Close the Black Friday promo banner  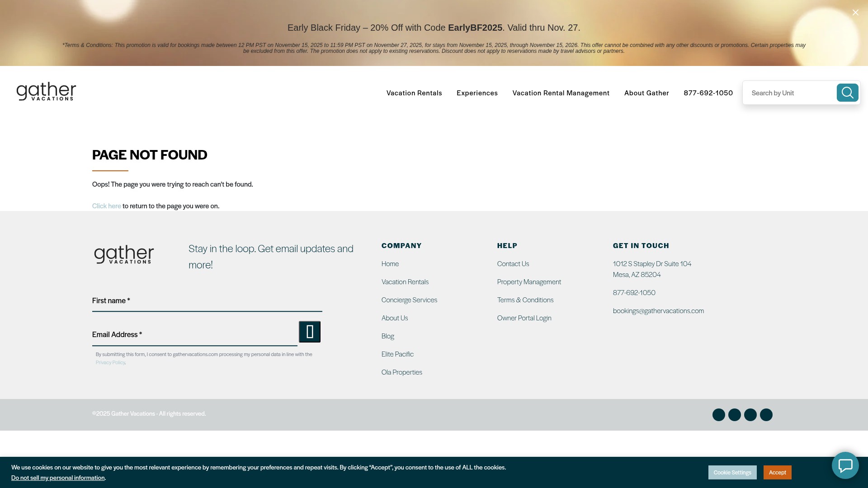click(x=855, y=13)
